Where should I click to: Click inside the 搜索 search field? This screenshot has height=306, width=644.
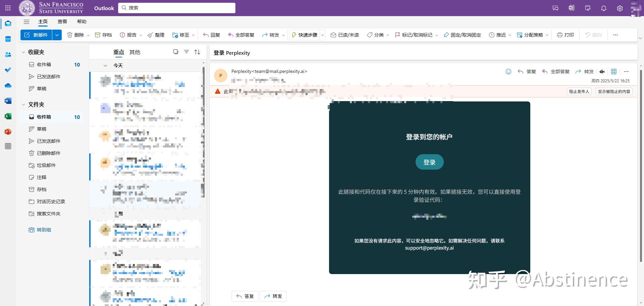pyautogui.click(x=177, y=8)
